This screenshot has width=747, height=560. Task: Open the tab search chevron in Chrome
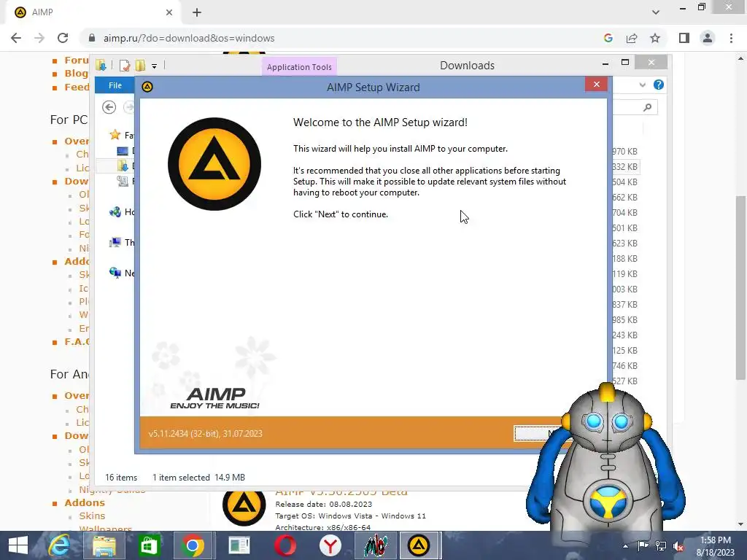[656, 12]
